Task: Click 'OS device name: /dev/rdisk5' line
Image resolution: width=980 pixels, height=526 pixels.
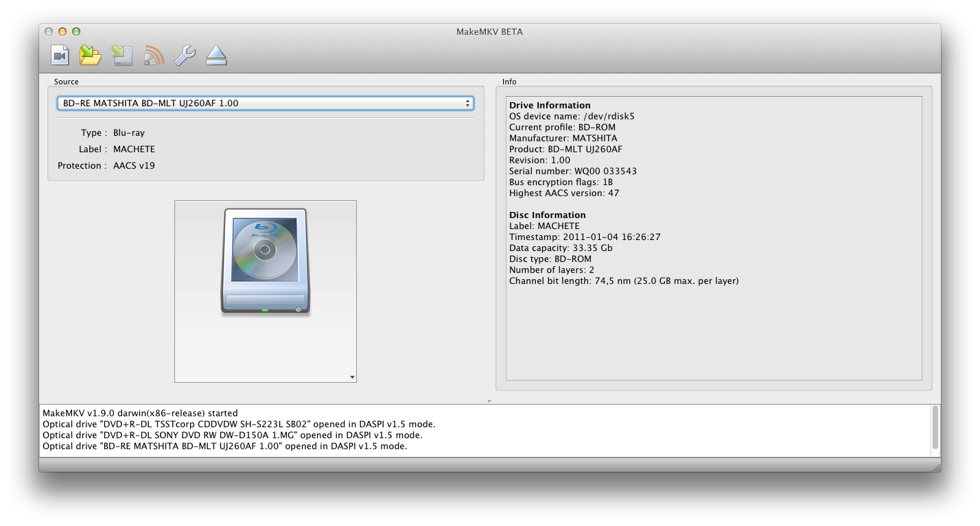Action: (572, 117)
